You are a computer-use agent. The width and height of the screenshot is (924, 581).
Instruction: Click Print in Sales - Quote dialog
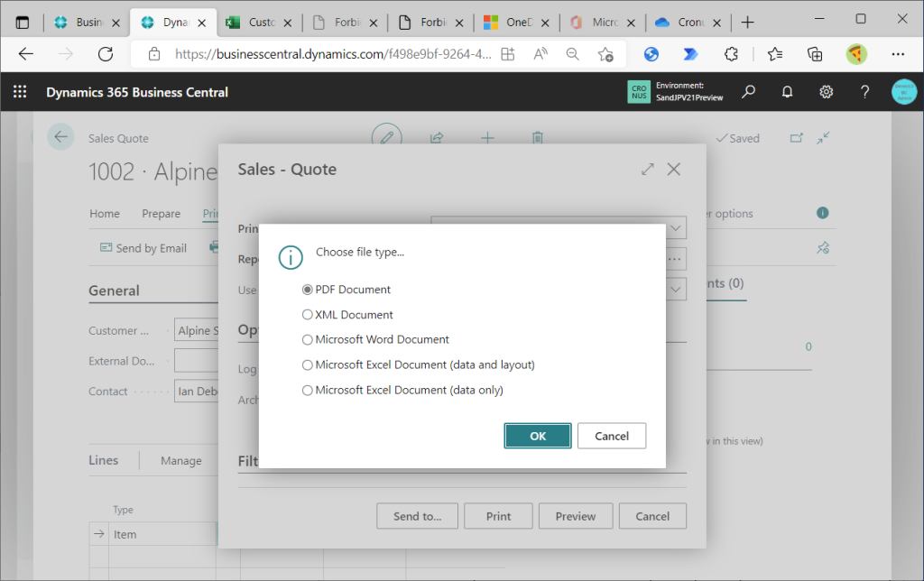pos(498,516)
